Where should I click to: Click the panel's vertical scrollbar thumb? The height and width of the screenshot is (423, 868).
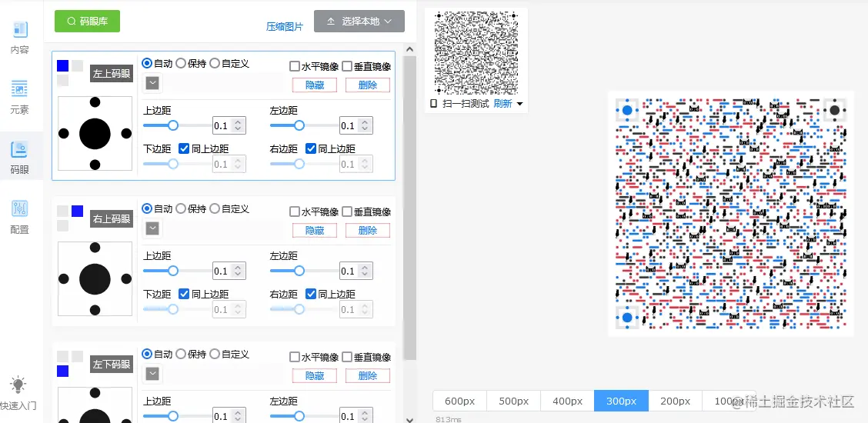[409, 208]
